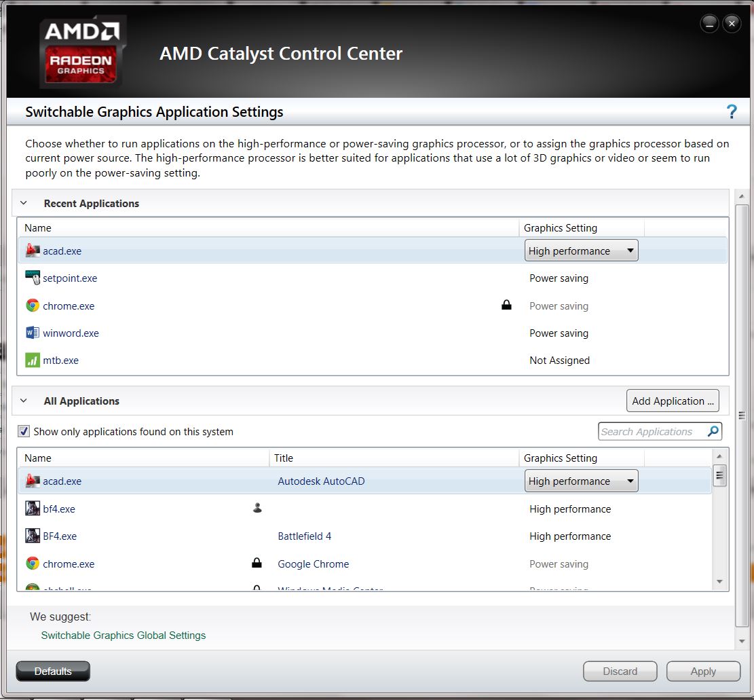
Task: Click the main panel vertical scrollbar thumb
Action: [x=742, y=416]
